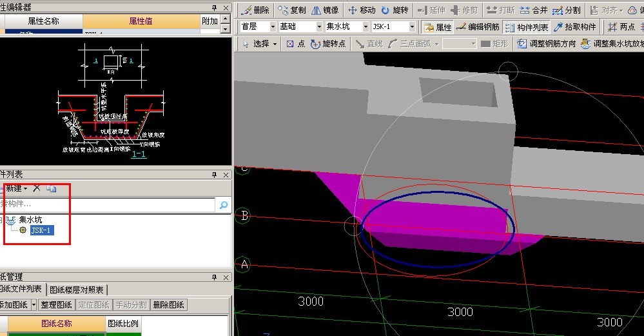This screenshot has width=644, height=336.
Task: Click the 删除 (delete) toolbar tool
Action: pos(255,10)
